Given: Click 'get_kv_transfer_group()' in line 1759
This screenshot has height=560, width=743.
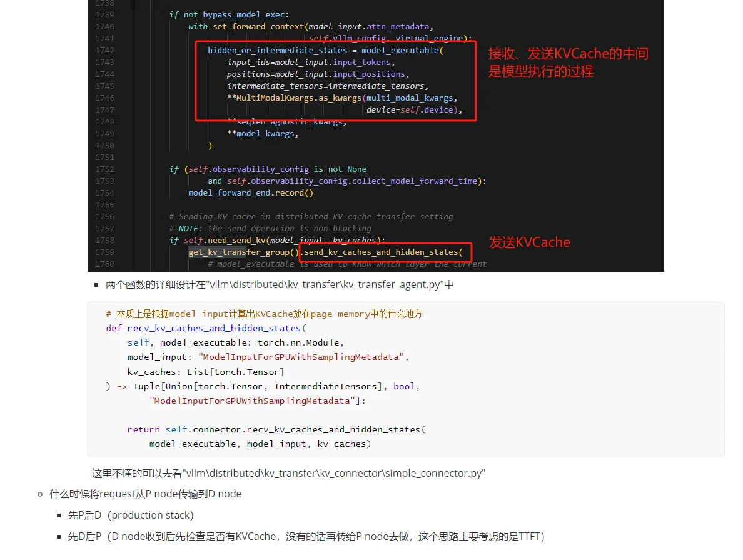Looking at the screenshot, I should tap(244, 252).
